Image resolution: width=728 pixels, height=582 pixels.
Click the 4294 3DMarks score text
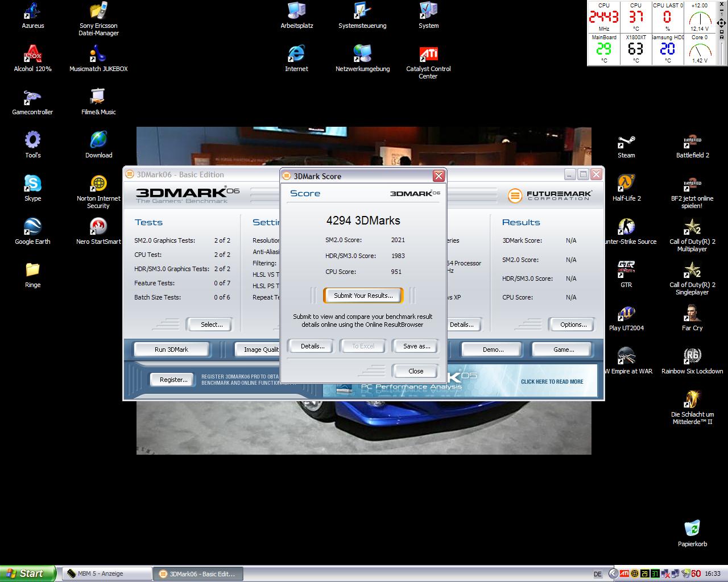(363, 221)
